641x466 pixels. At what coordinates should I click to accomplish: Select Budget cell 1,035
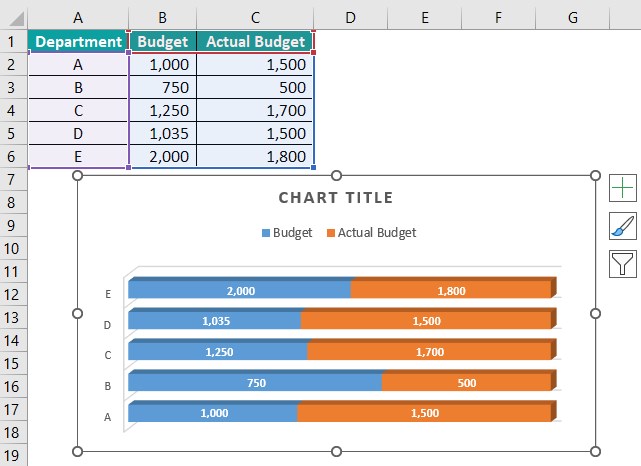pyautogui.click(x=163, y=133)
